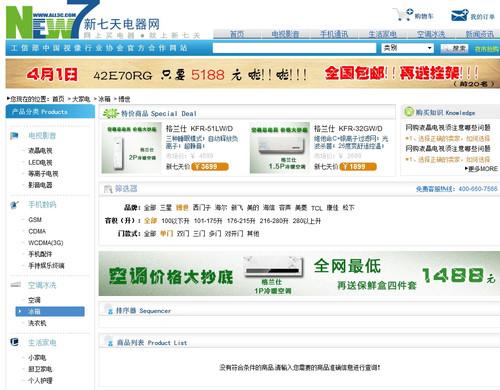This screenshot has height=390, width=500.
Task: Click the 手机数码 category icon in sidebar
Action: click(14, 205)
